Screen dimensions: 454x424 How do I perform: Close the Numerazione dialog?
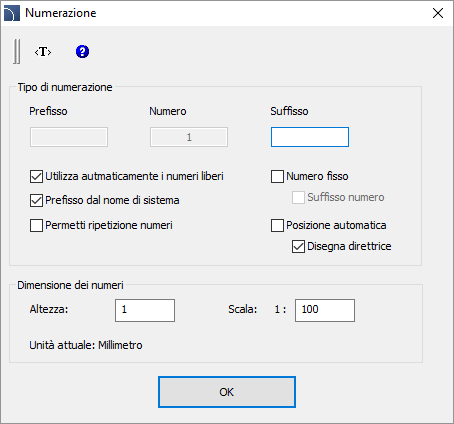(x=438, y=13)
